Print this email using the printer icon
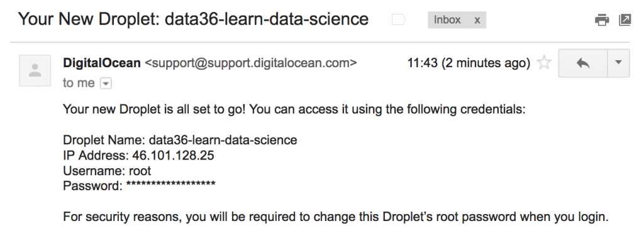644x226 pixels. [x=602, y=19]
